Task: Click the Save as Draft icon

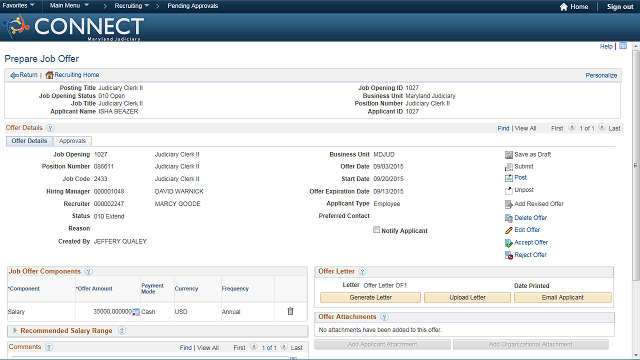Action: pyautogui.click(x=509, y=155)
